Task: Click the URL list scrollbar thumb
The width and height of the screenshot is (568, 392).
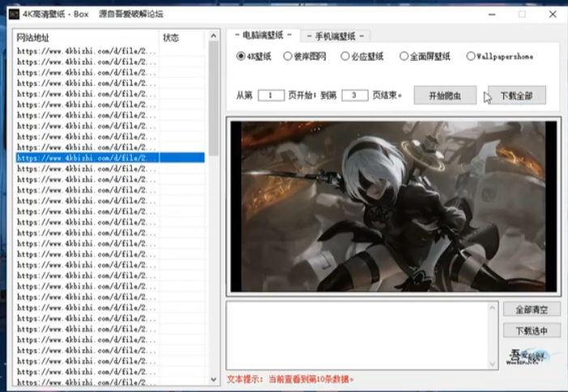Action: click(213, 98)
